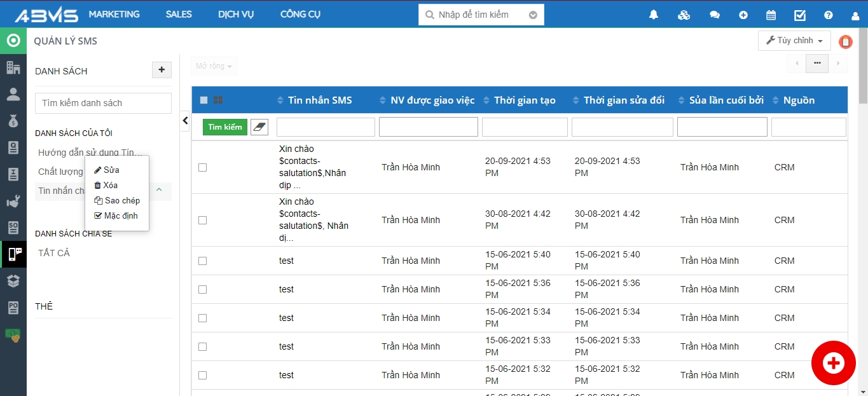Check the first SMS row checkbox

point(202,167)
